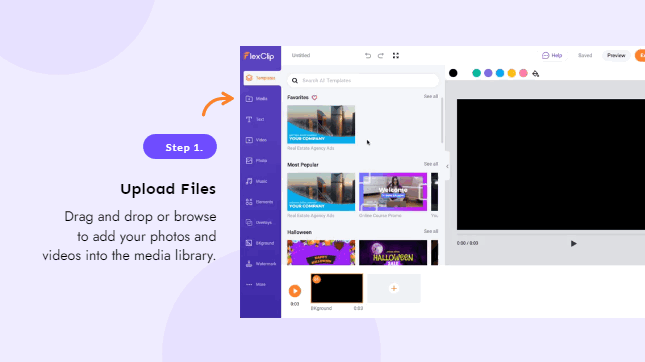Open the Help button
This screenshot has height=362, width=645.
click(552, 56)
